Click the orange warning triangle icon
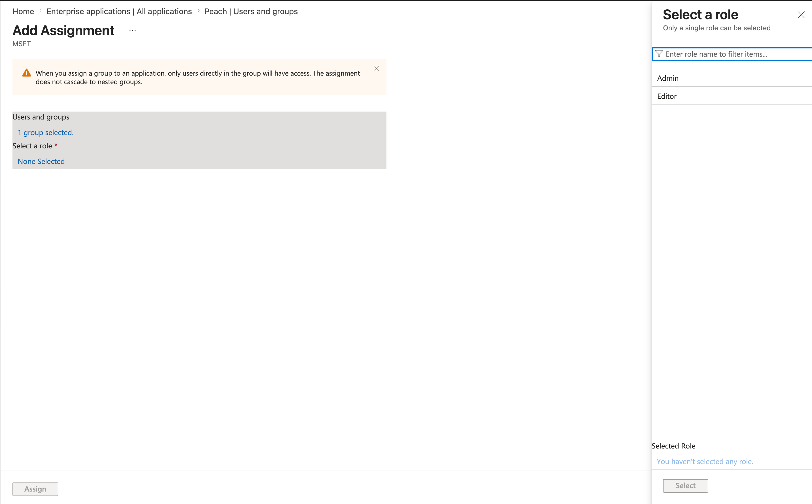Viewport: 812px width, 504px height. (27, 73)
